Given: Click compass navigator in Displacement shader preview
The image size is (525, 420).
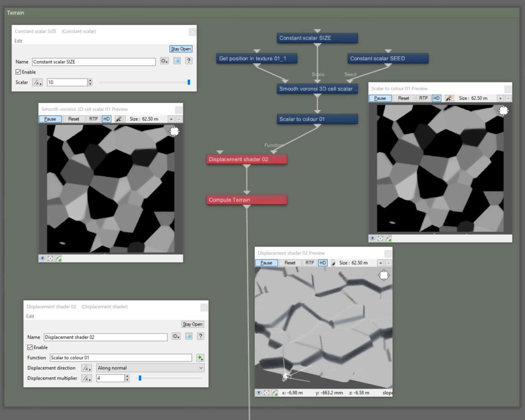Looking at the screenshot, I should coord(384,275).
